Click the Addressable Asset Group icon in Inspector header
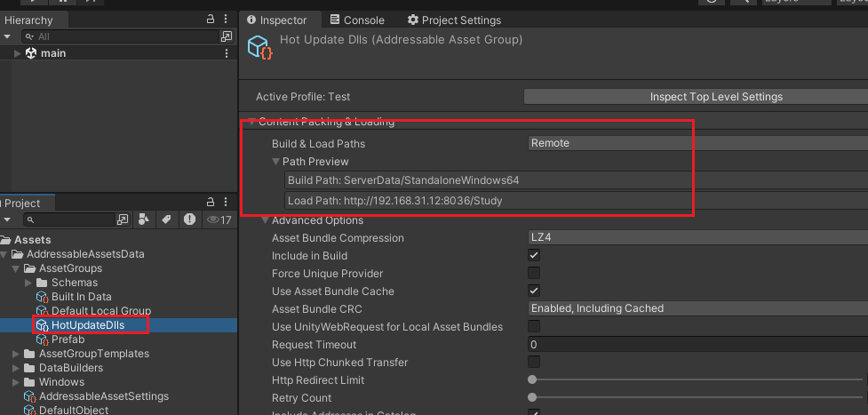Image resolution: width=868 pixels, height=415 pixels. click(x=260, y=48)
